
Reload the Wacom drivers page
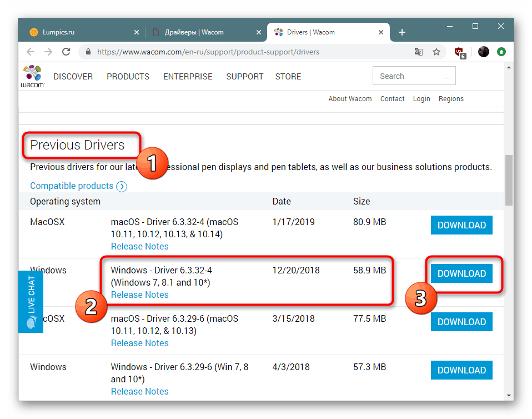click(x=66, y=52)
